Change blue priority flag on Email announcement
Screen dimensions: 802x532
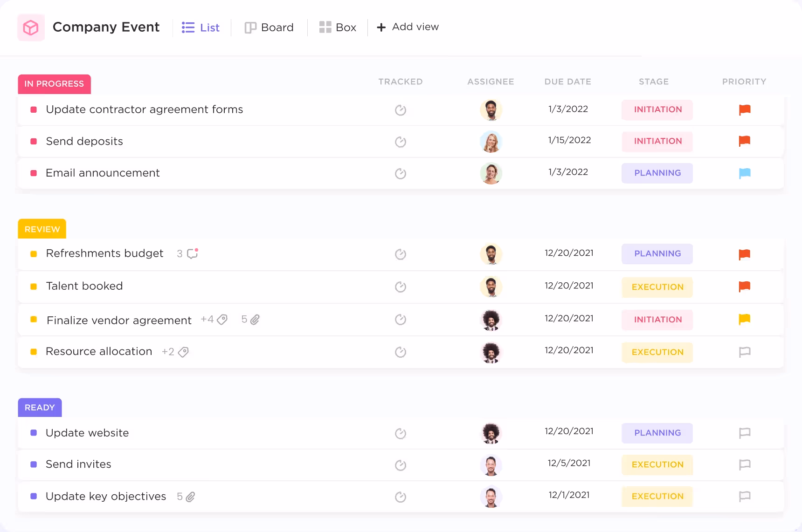pos(745,173)
